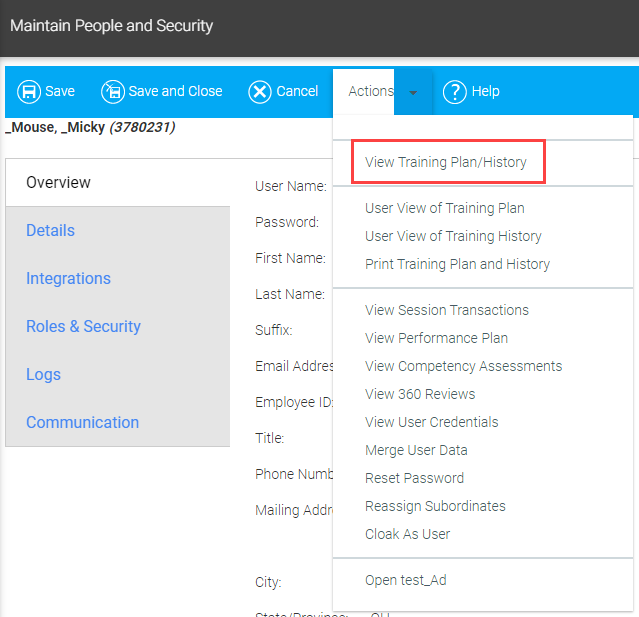Viewport: 639px width, 617px height.
Task: Select Merge User Data
Action: point(416,450)
